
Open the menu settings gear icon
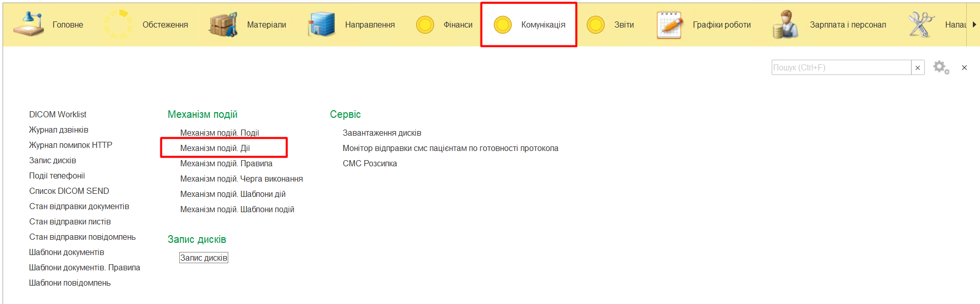[x=940, y=67]
